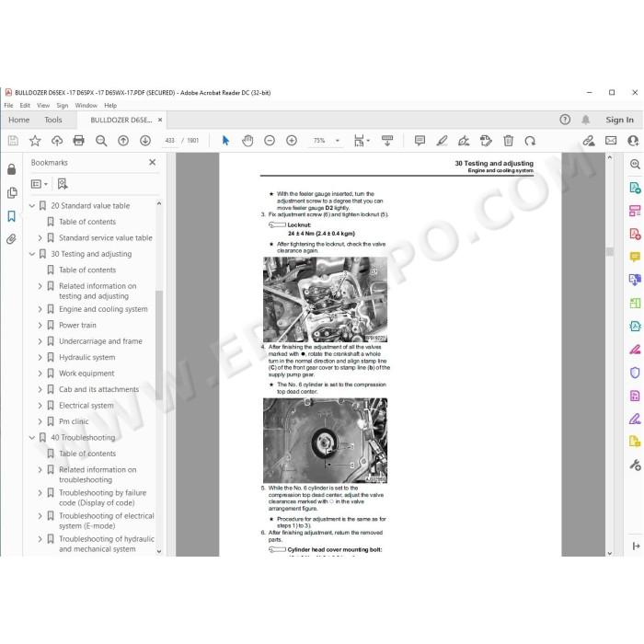644x644 pixels.
Task: Open Undercarriage and frame bookmark
Action: click(x=100, y=341)
